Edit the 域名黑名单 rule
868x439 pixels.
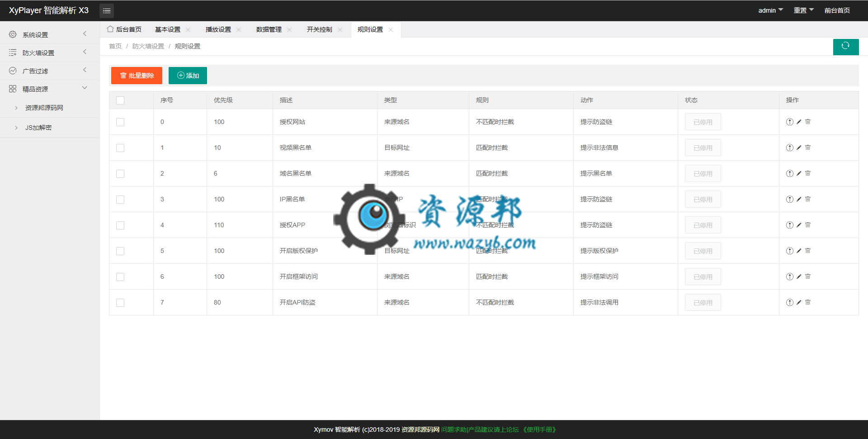799,173
